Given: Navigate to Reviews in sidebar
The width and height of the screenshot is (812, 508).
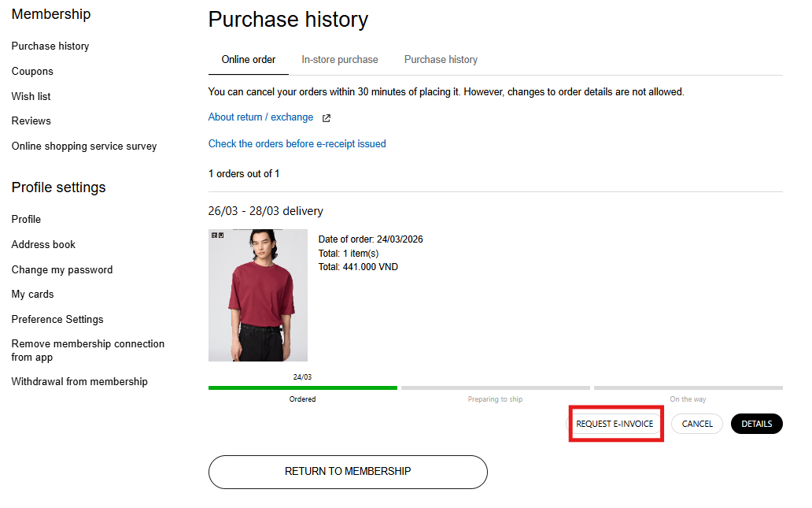Looking at the screenshot, I should point(31,121).
